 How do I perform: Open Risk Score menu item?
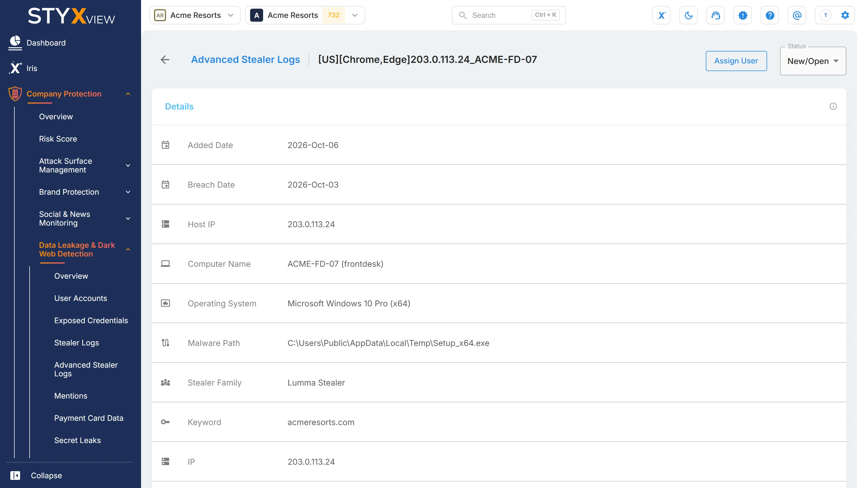pyautogui.click(x=58, y=139)
